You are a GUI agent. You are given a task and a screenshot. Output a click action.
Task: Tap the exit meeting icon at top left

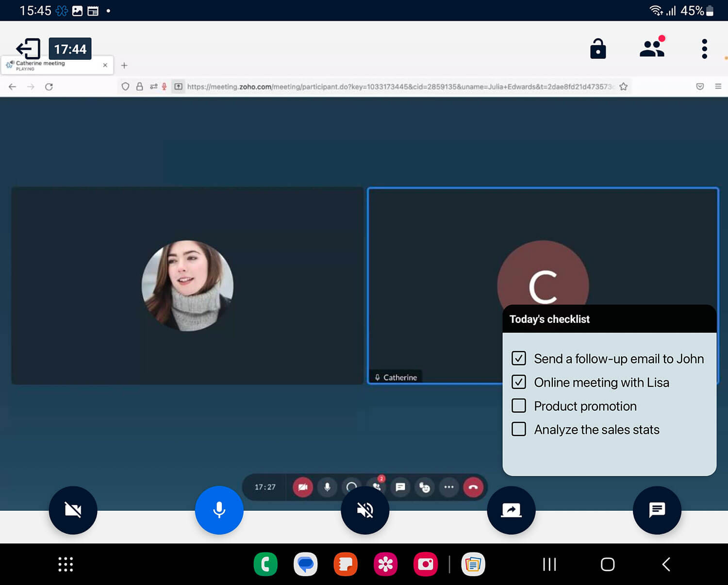click(x=28, y=49)
